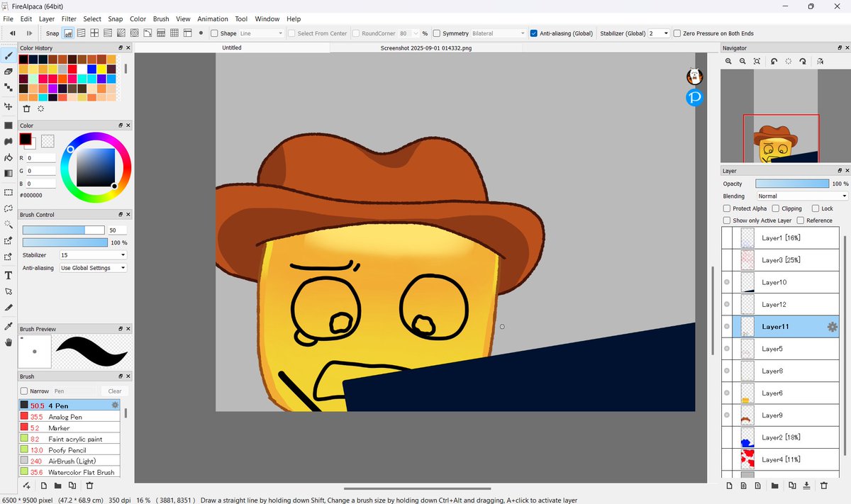Select the Eraser tool
This screenshot has height=504, width=851.
pyautogui.click(x=9, y=71)
